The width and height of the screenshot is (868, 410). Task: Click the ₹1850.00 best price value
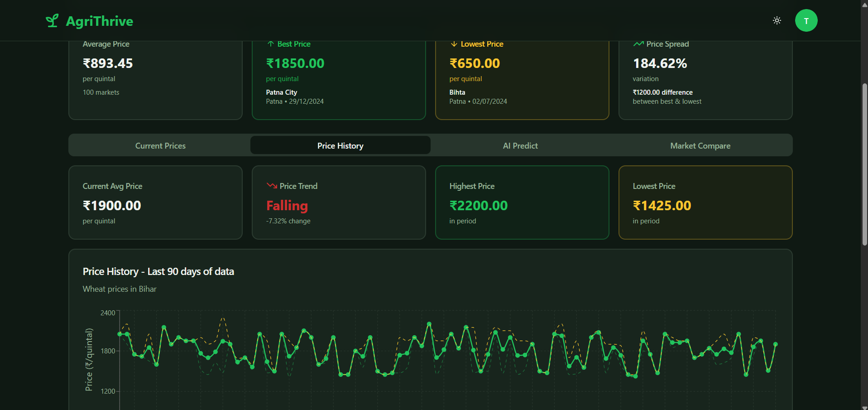click(x=295, y=63)
